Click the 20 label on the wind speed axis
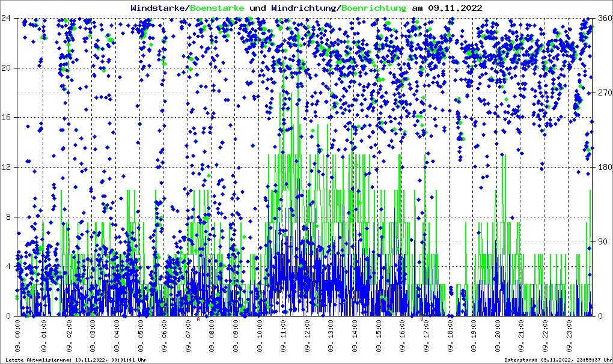 (6, 68)
